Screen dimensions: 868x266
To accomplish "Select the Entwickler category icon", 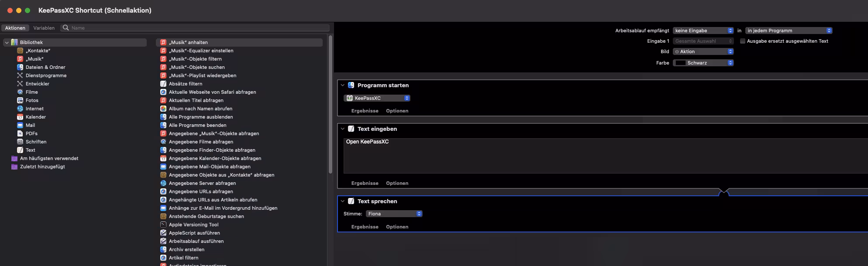I will tap(20, 84).
